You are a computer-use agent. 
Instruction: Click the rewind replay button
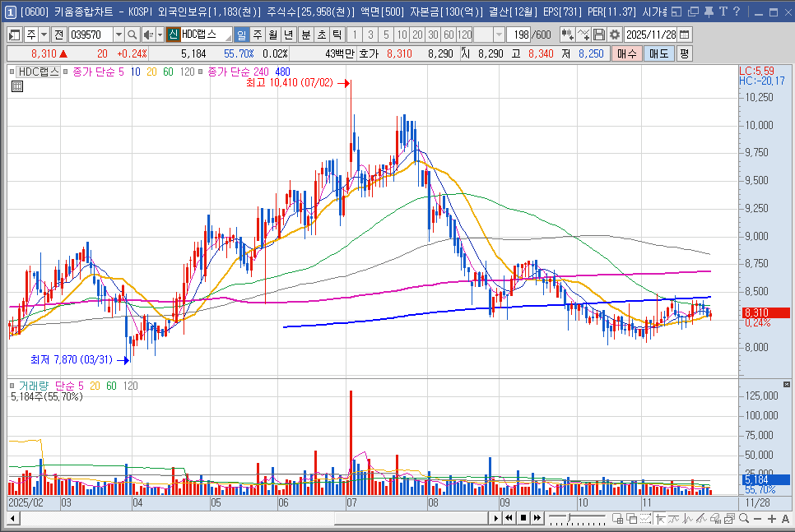point(509,518)
